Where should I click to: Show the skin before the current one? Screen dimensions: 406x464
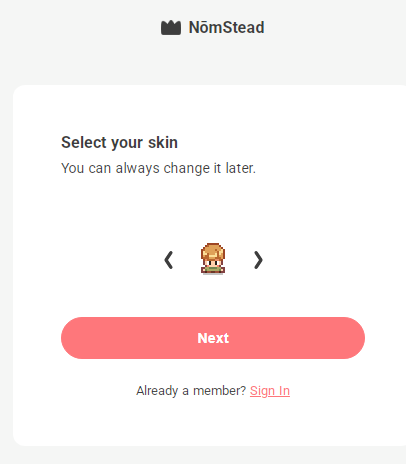pyautogui.click(x=169, y=260)
